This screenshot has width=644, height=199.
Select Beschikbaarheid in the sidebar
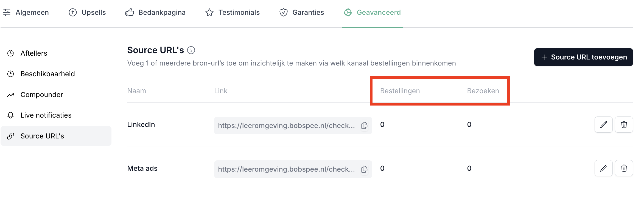pos(47,74)
